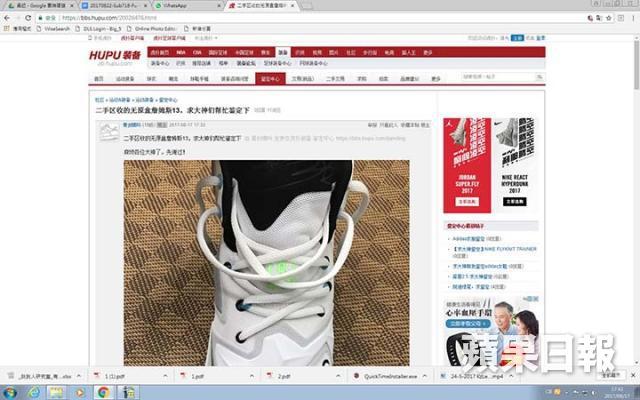Click the poster's avatar thumbnail
The height and width of the screenshot is (400, 640).
pyautogui.click(x=109, y=131)
